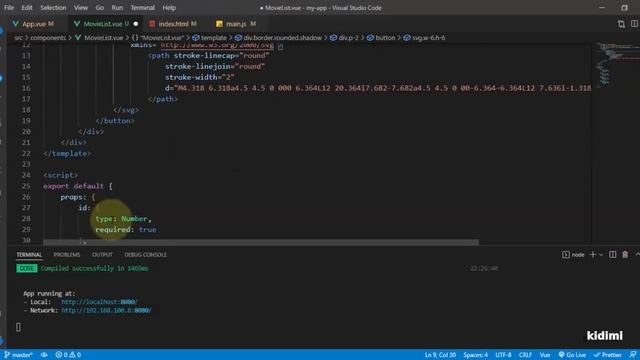This screenshot has height=360, width=640.
Task: Select 'components' breadcrumb segment
Action: click(48, 38)
